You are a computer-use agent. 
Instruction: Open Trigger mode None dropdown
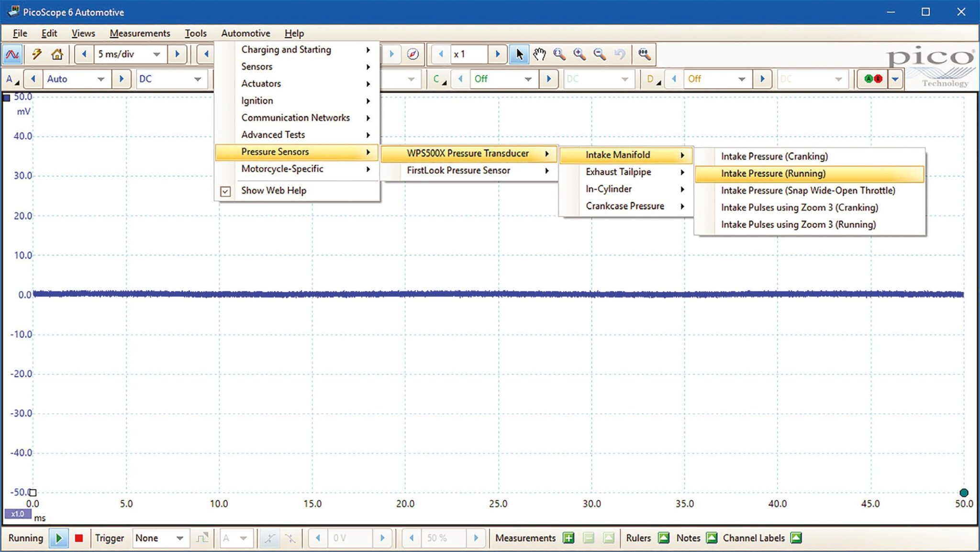coord(179,538)
